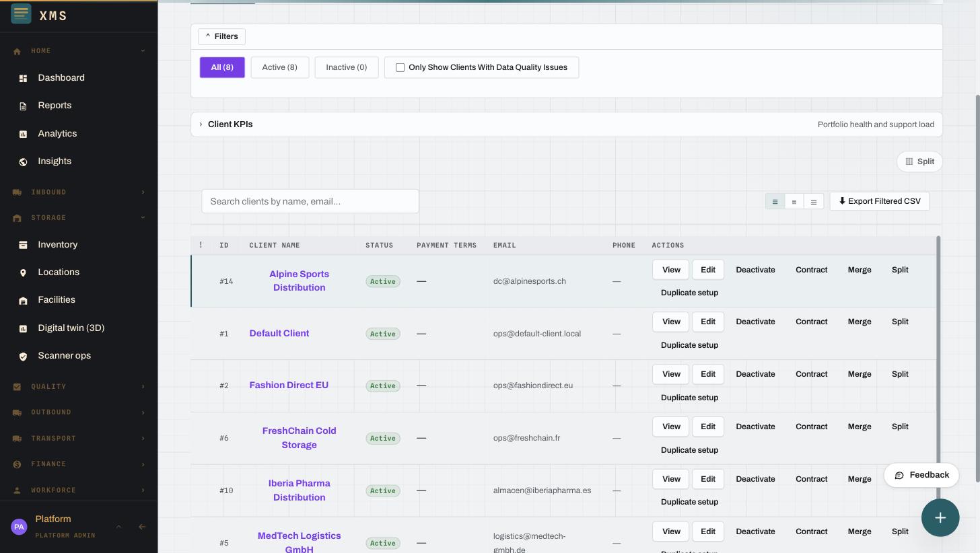Expand the QUALITY sidebar section

coord(143,387)
